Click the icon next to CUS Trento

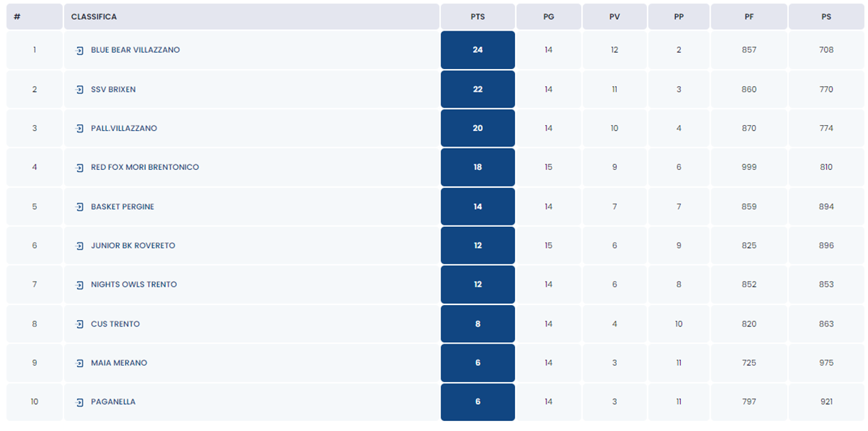pos(80,324)
